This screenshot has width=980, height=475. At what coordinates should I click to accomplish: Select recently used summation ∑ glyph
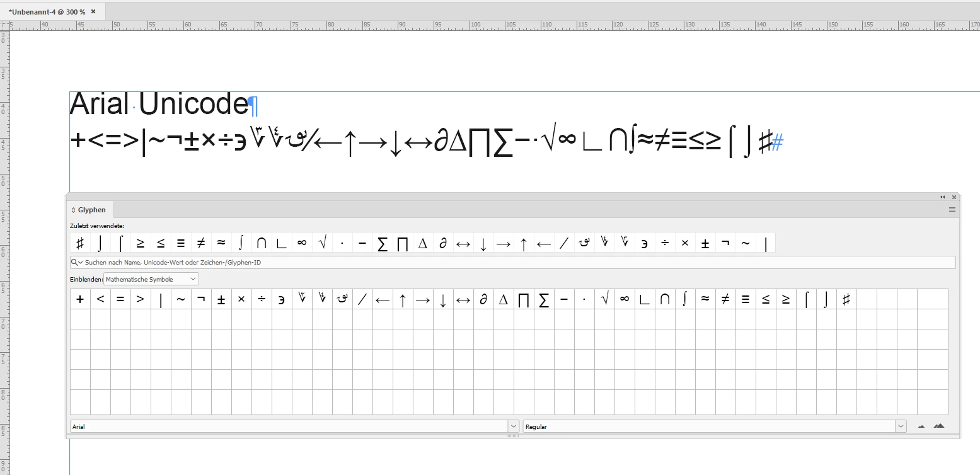383,243
